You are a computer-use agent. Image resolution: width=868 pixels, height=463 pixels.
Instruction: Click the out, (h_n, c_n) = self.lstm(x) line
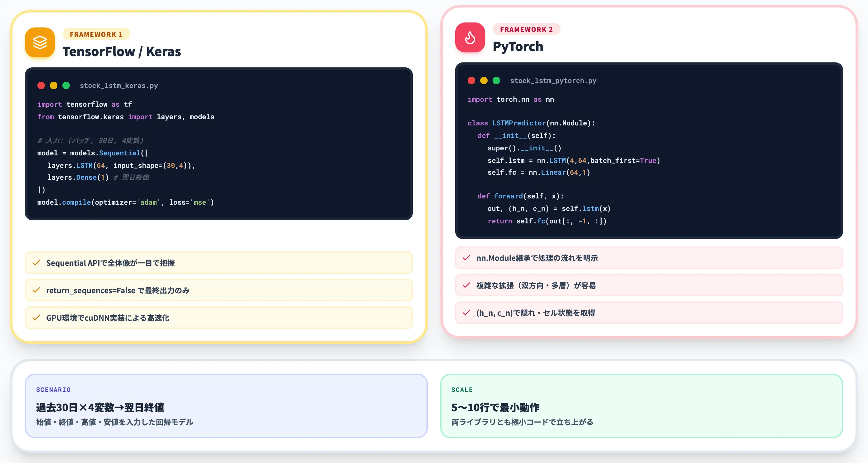[549, 208]
